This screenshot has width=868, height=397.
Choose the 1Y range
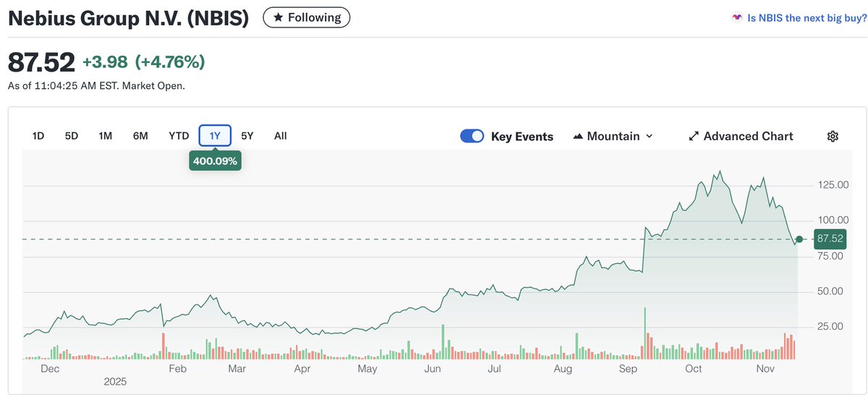[x=215, y=135]
